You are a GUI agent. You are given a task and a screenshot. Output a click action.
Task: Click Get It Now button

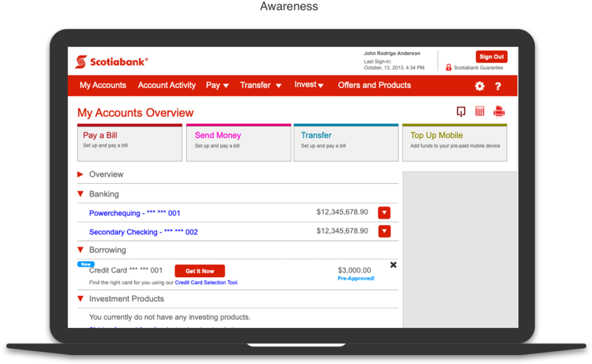coord(200,271)
